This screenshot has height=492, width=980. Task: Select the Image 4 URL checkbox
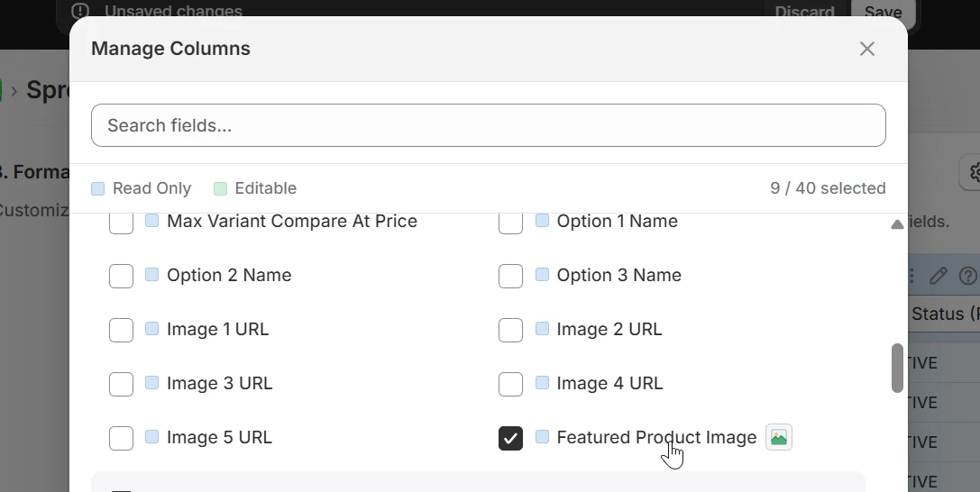click(510, 384)
